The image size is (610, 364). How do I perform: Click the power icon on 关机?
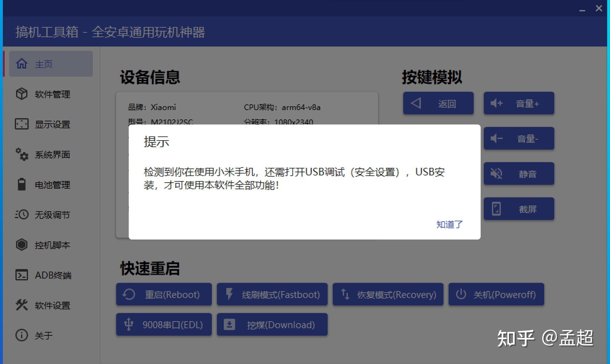pos(461,294)
